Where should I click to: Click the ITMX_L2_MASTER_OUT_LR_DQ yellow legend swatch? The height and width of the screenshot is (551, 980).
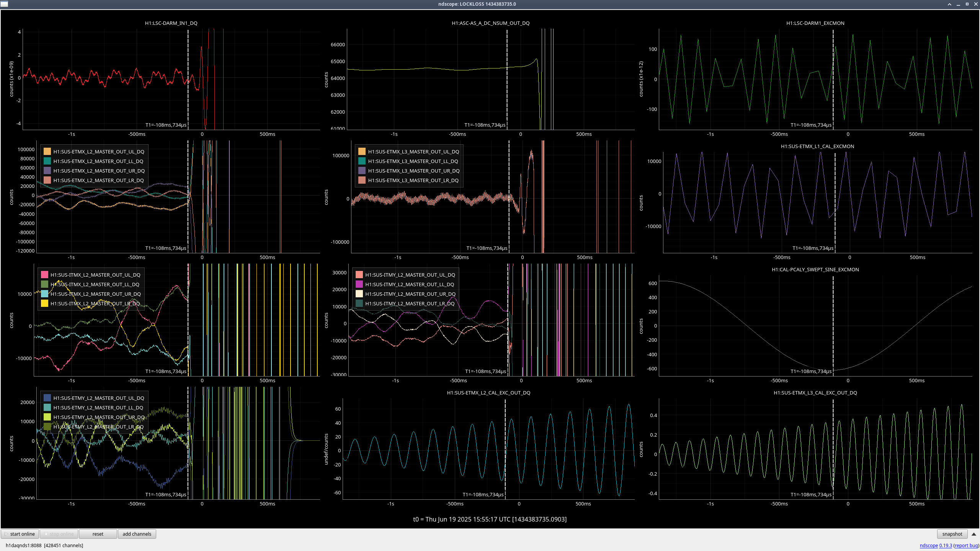point(44,303)
